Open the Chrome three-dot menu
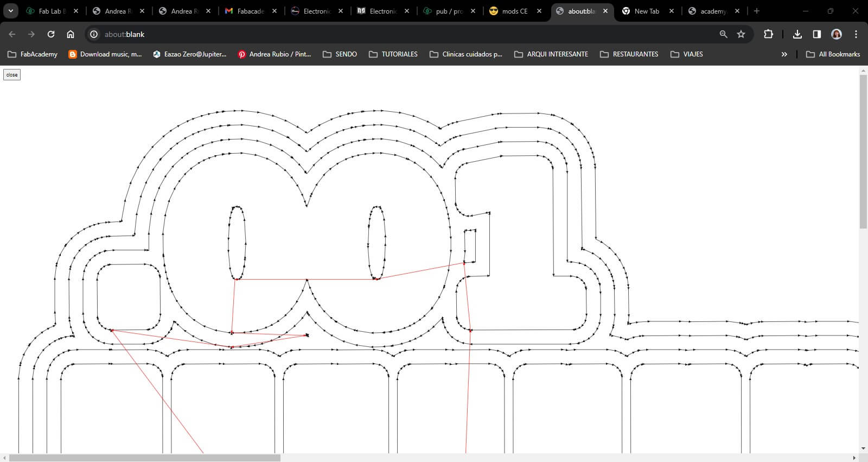Viewport: 868px width, 462px height. pos(856,34)
